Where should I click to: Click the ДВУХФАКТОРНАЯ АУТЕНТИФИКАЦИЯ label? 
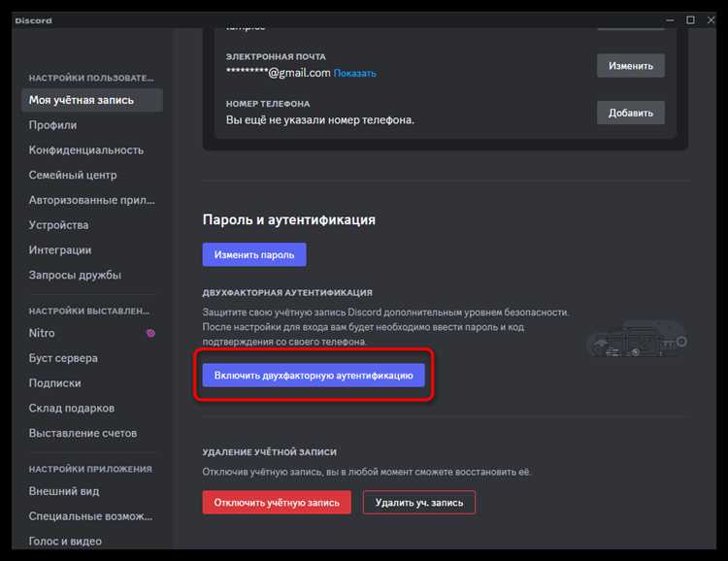(287, 293)
